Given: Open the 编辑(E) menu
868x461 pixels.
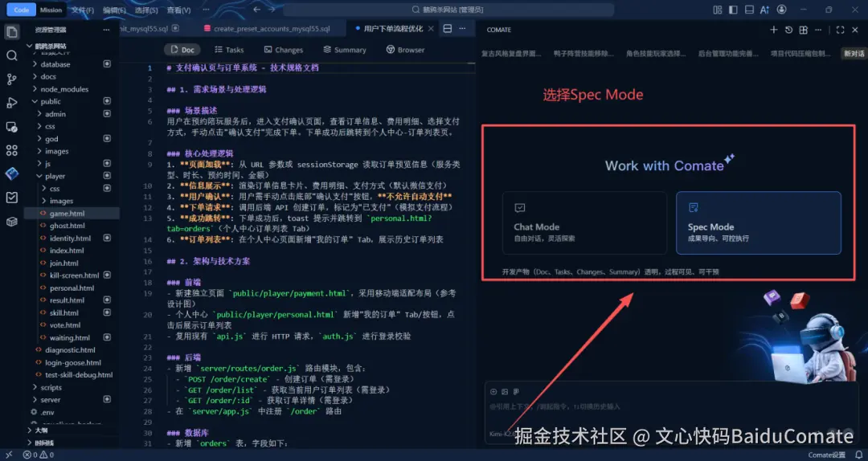Looking at the screenshot, I should (x=115, y=10).
